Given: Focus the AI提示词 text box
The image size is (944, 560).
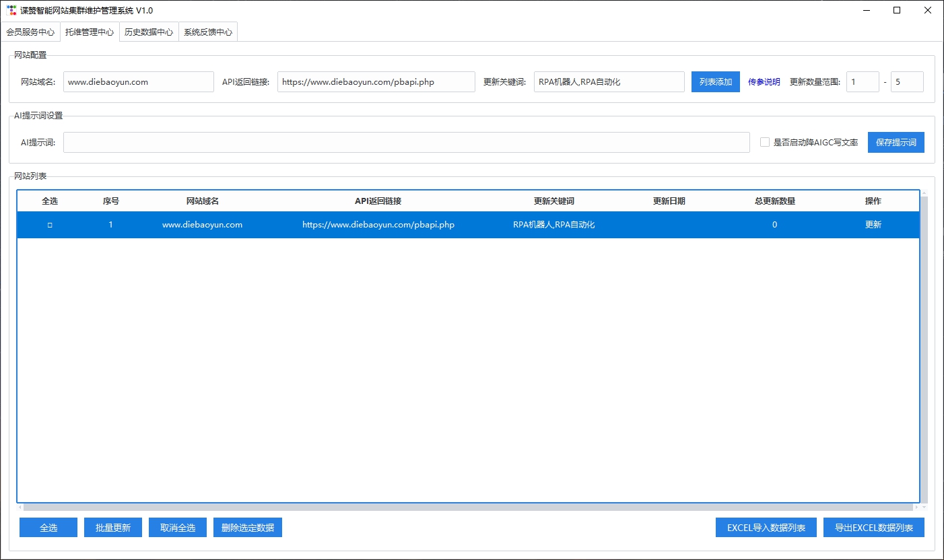Looking at the screenshot, I should pos(407,143).
